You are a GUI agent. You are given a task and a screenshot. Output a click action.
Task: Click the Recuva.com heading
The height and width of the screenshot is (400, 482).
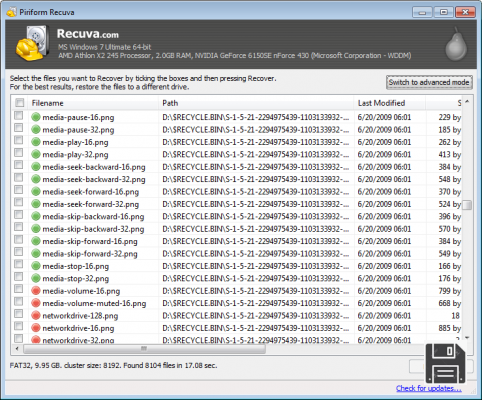click(88, 34)
